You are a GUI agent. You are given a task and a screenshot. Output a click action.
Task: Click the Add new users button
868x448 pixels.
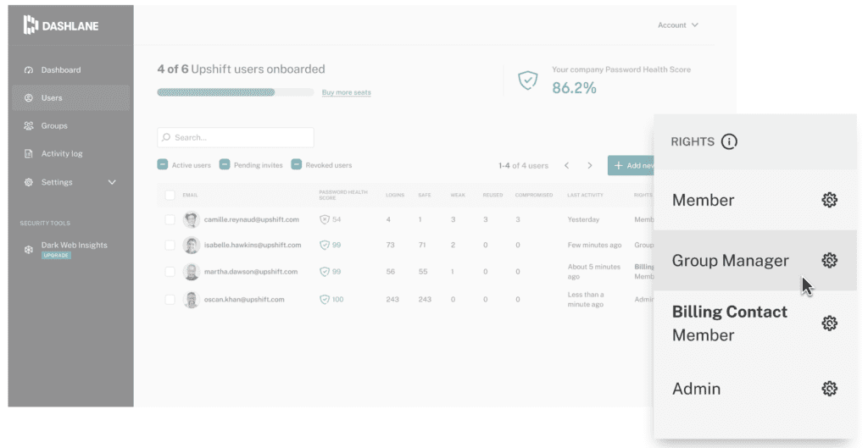[632, 166]
